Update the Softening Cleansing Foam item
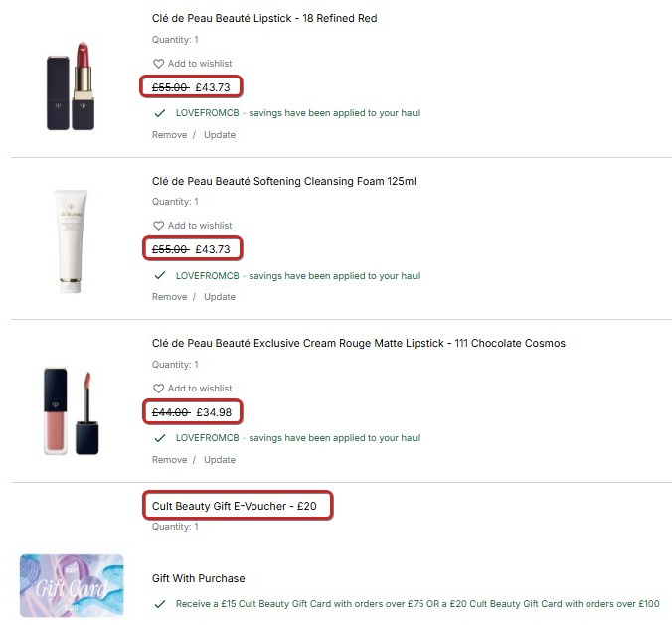Screen dimensions: 672x625 220,297
